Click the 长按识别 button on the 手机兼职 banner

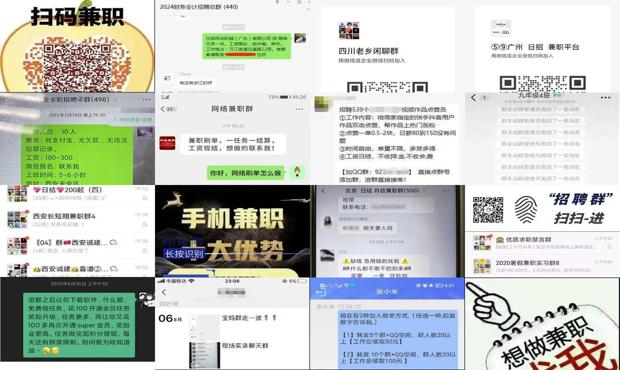click(x=184, y=254)
